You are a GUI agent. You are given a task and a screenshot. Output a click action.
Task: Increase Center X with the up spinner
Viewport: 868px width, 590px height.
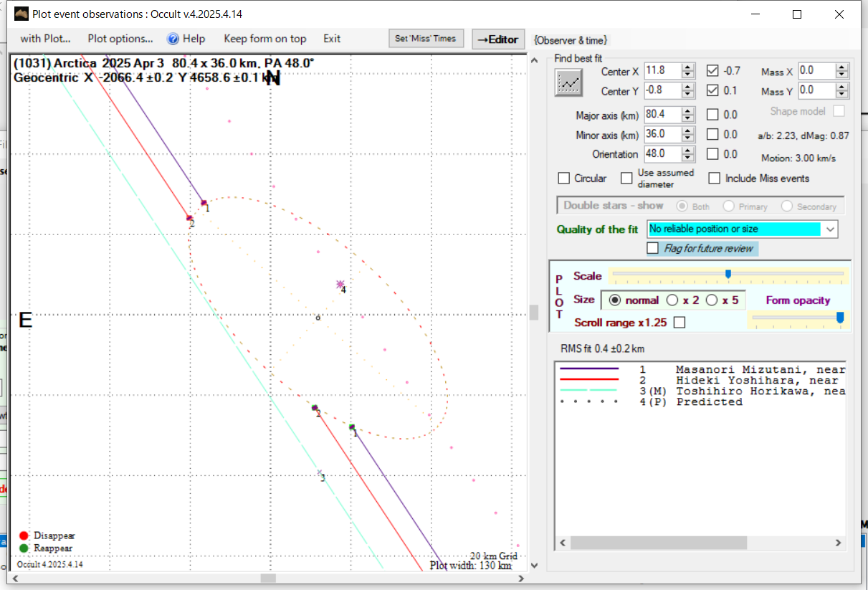pyautogui.click(x=688, y=67)
